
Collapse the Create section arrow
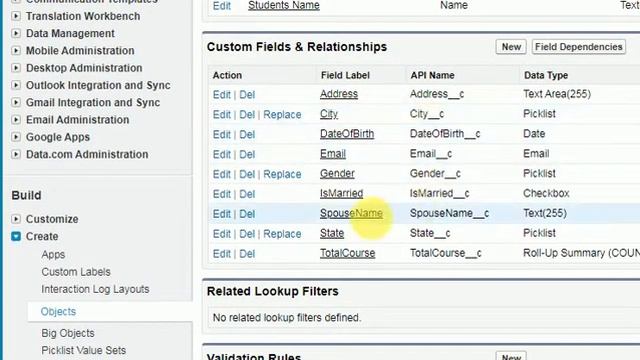tap(16, 236)
